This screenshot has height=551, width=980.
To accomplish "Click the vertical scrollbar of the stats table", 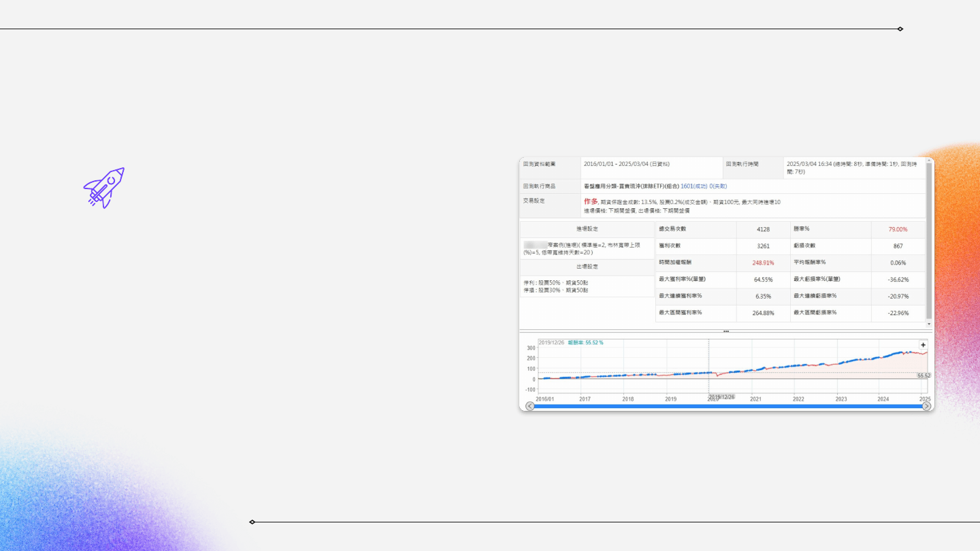I will click(929, 245).
